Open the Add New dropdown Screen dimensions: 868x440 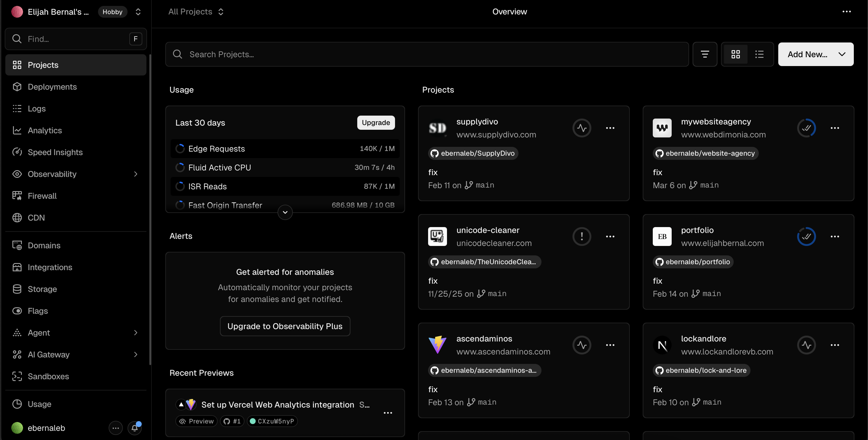click(815, 54)
